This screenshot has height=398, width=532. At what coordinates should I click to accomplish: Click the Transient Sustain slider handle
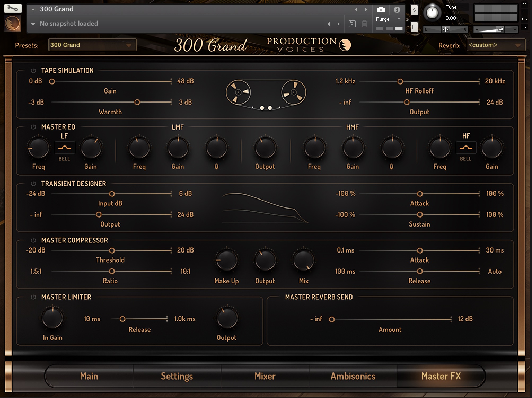coord(420,215)
